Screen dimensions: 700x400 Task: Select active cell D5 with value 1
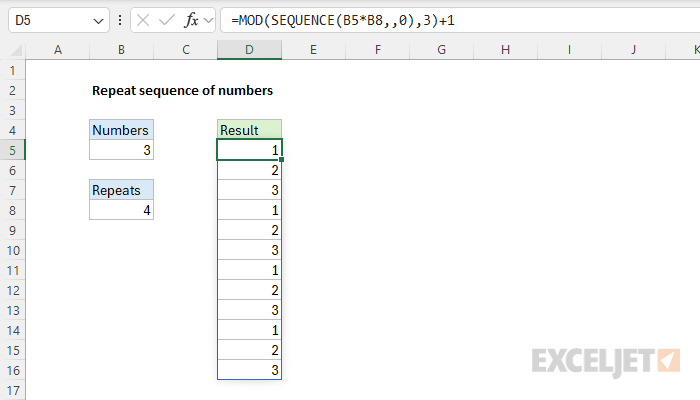pos(249,150)
